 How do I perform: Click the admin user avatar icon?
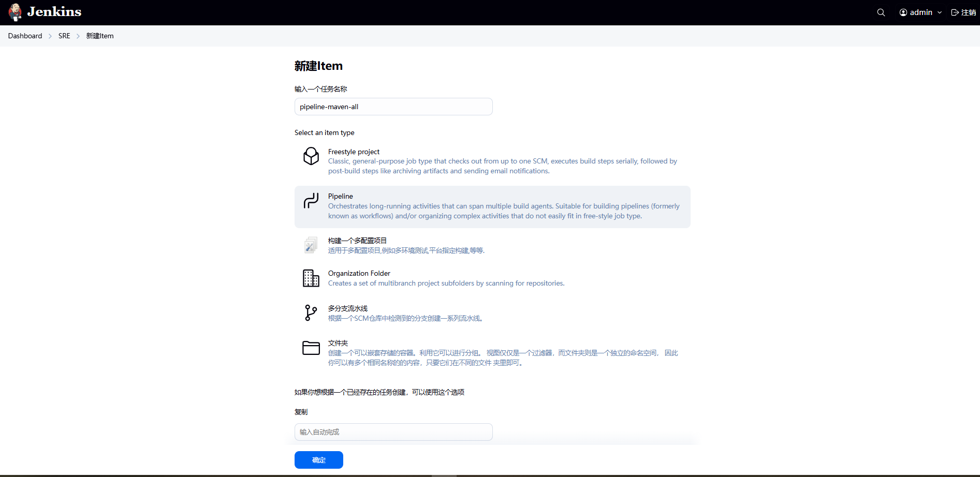coord(903,12)
